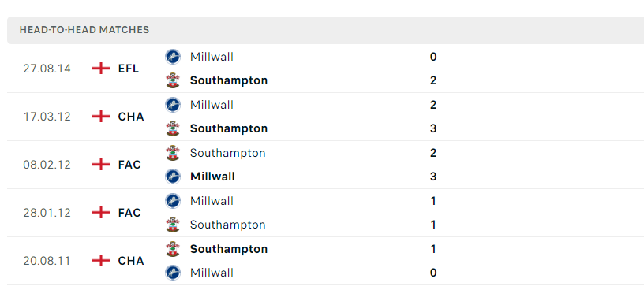This screenshot has height=290, width=644.
Task: Click bold Millwall name in 08.02.12 match
Action: pos(212,177)
